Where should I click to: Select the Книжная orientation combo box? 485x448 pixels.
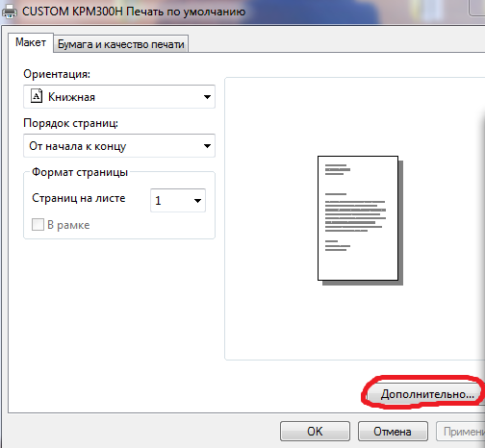pyautogui.click(x=119, y=97)
